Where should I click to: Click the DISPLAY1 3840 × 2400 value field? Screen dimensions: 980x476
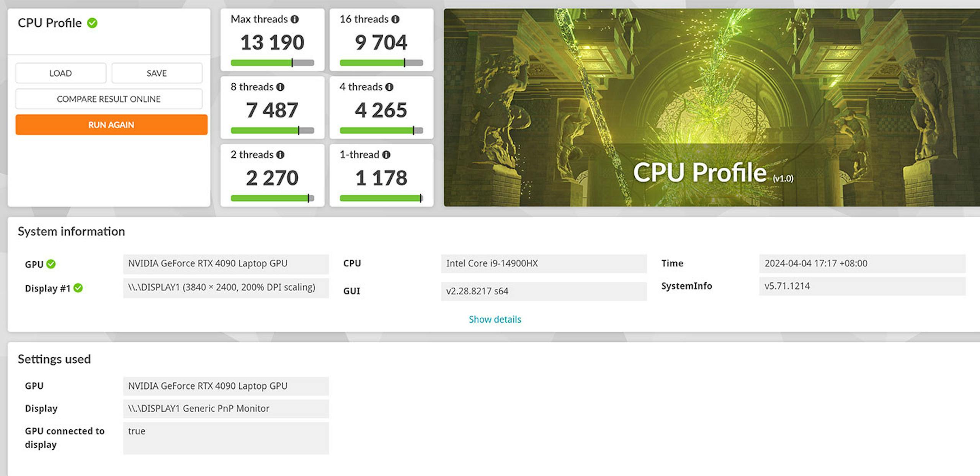pos(226,288)
